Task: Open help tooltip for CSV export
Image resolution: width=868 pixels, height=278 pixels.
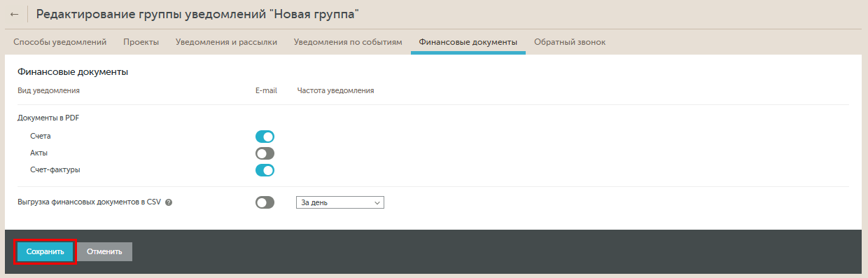Action: (169, 202)
